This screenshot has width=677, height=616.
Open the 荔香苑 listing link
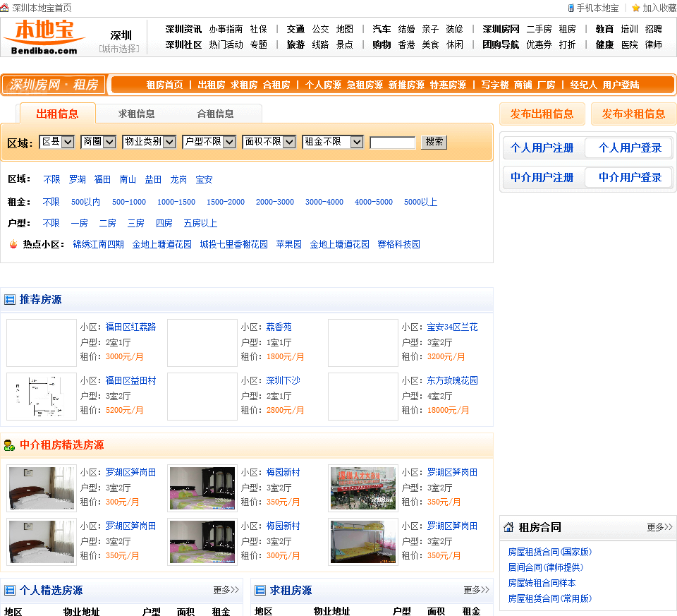pos(279,327)
